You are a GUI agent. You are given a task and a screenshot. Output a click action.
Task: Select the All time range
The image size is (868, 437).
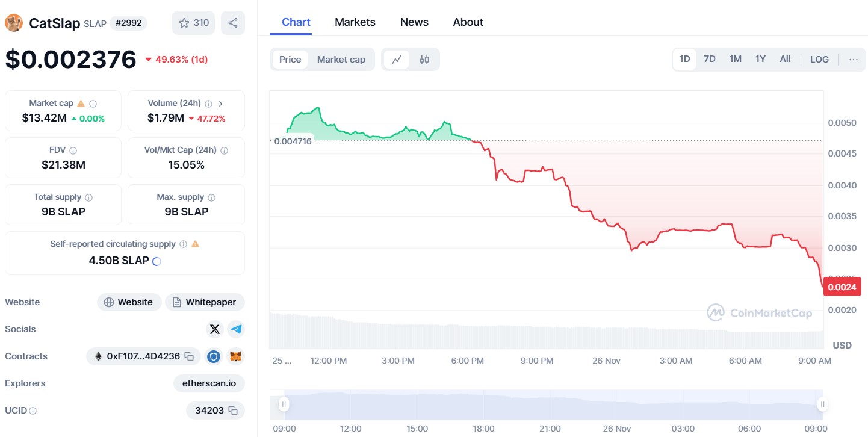[x=785, y=59]
